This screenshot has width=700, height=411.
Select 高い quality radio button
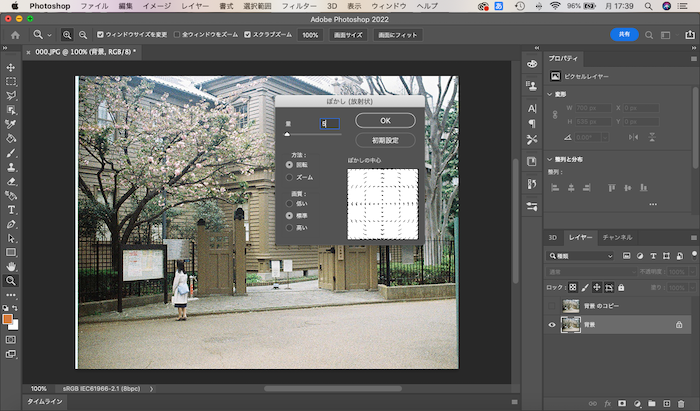[x=289, y=228]
